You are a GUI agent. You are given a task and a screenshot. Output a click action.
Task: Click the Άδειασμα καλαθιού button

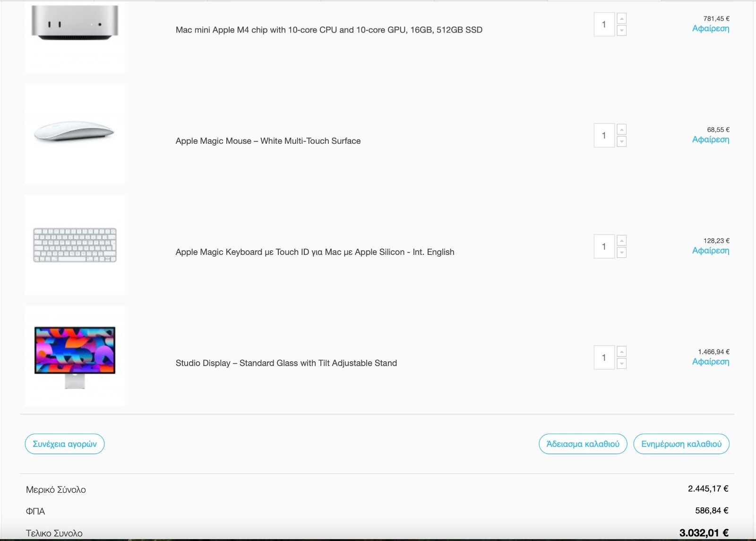coord(583,444)
